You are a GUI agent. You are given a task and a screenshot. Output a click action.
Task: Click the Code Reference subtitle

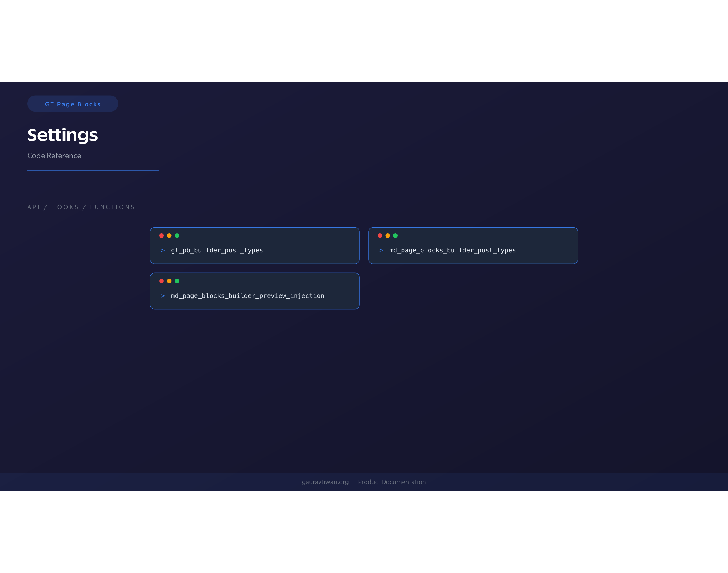point(54,156)
